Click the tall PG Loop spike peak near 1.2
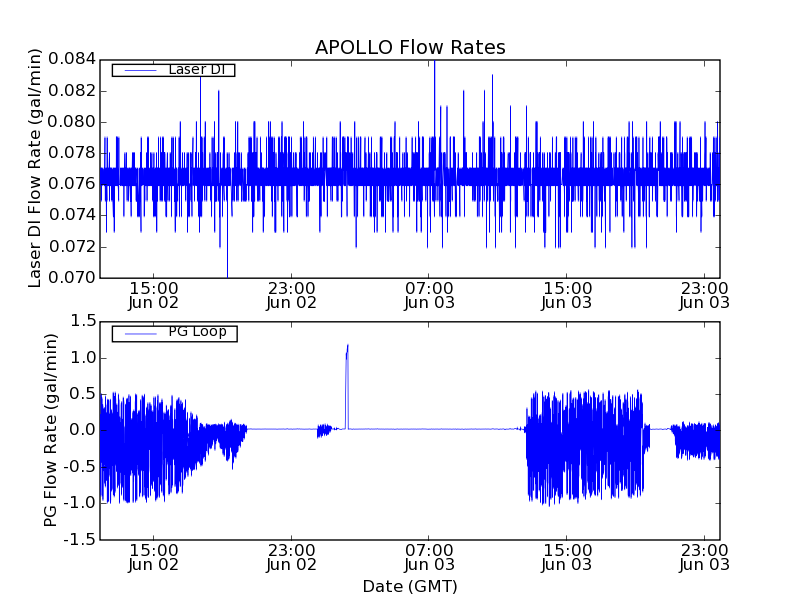The image size is (800, 600). click(x=347, y=346)
